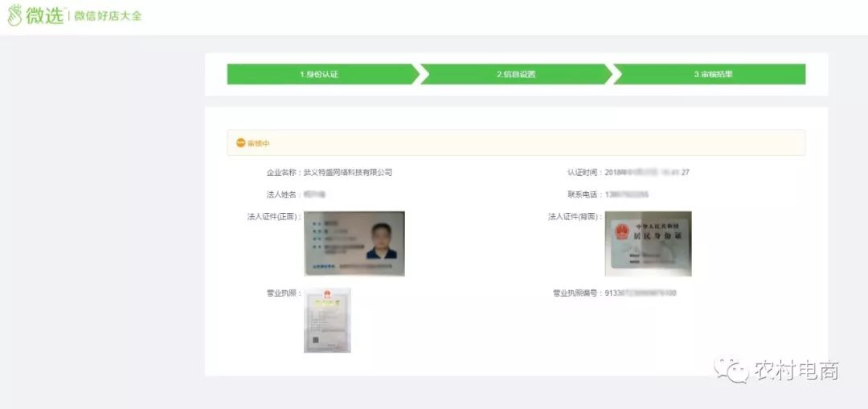This screenshot has width=868, height=409.
Task: Click the 微选 brand name text
Action: [45, 15]
